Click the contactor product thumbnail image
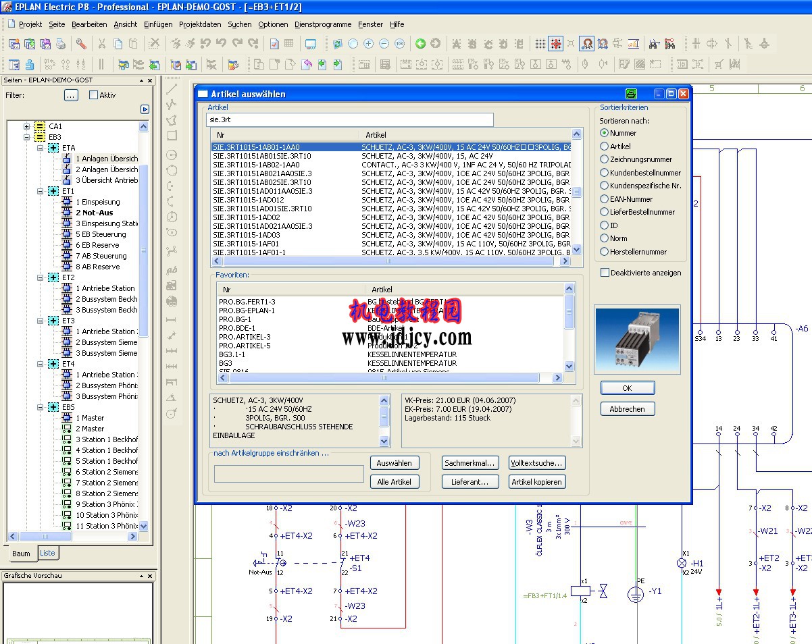Screen dimensions: 812x644 tap(637, 340)
